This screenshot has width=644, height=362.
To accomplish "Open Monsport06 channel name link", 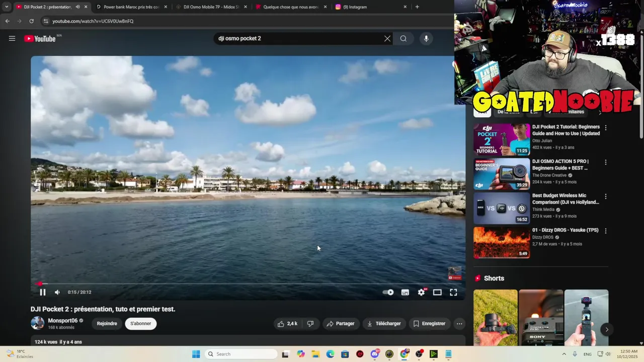I will pyautogui.click(x=62, y=321).
